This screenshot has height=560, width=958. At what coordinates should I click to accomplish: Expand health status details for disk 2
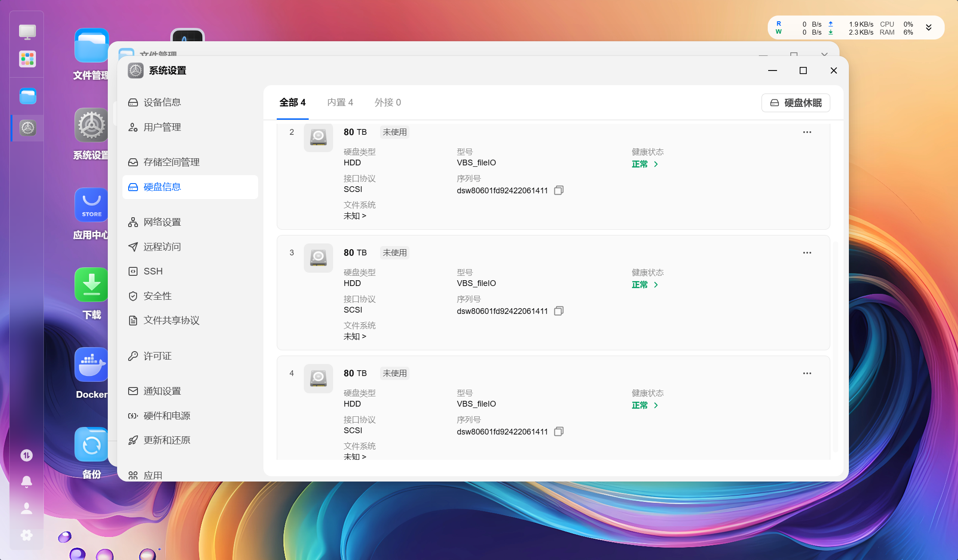point(645,164)
